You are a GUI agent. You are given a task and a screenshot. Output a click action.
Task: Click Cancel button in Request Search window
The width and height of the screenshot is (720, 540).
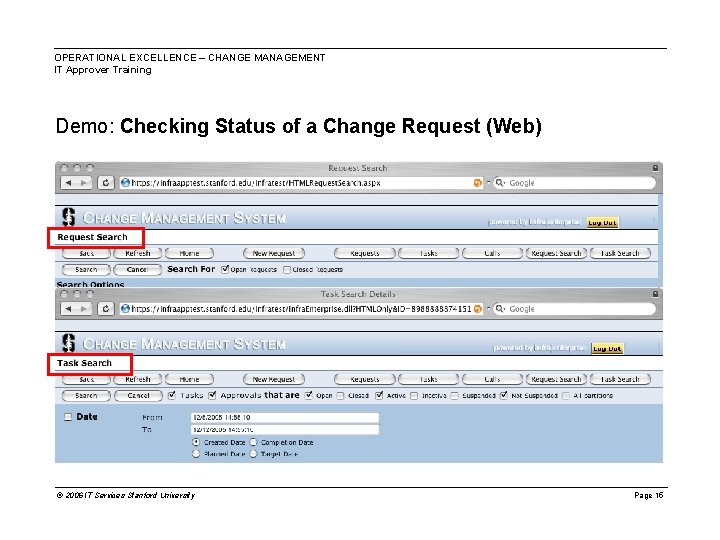tap(137, 270)
